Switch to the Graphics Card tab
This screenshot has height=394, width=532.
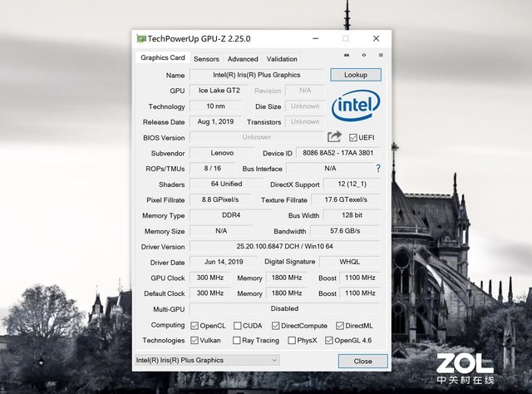click(163, 57)
